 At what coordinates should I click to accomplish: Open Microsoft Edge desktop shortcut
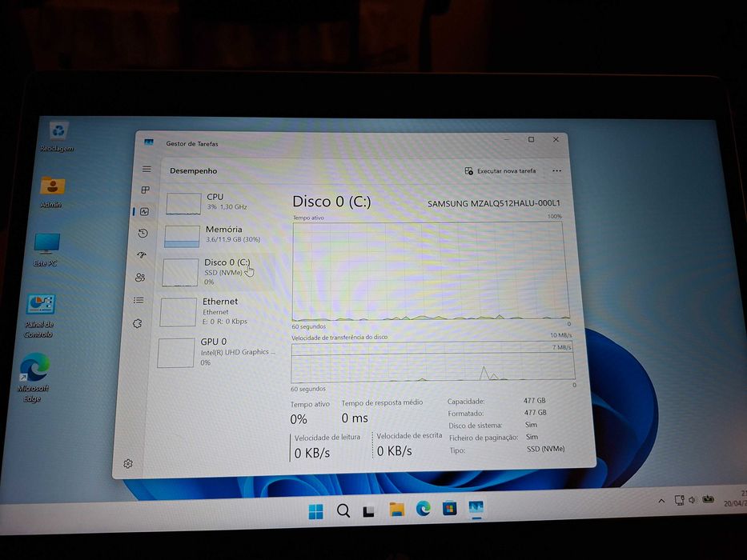click(34, 377)
